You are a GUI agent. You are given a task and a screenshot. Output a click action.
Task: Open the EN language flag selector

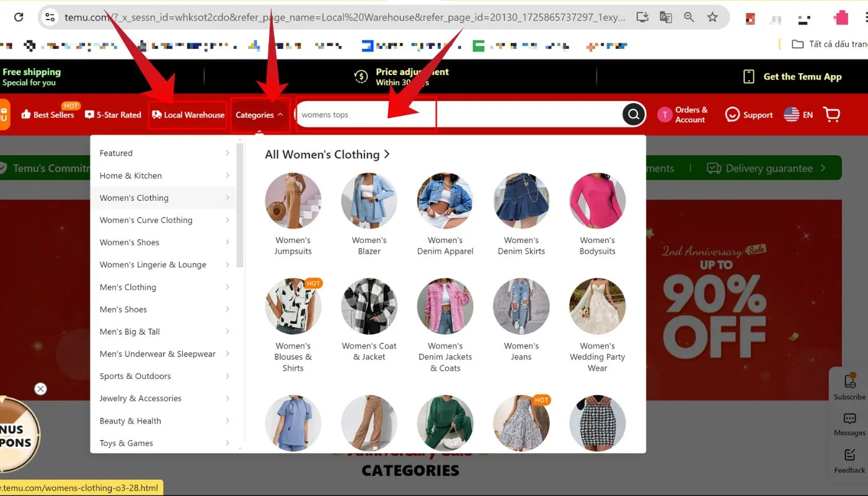(x=798, y=115)
